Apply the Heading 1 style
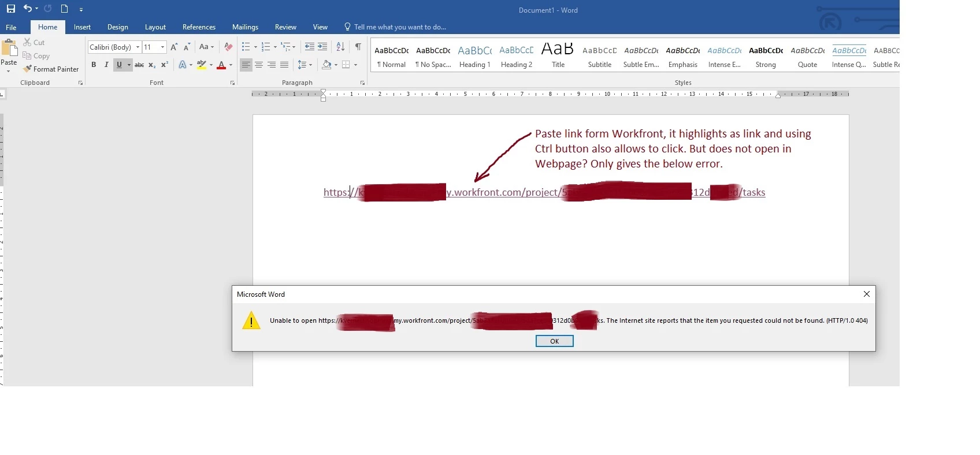 [x=475, y=55]
